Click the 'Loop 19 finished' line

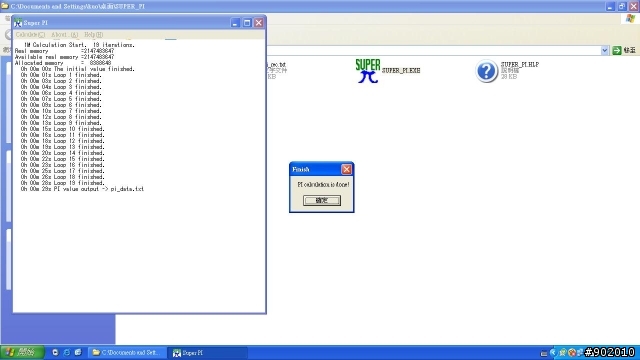[62, 183]
